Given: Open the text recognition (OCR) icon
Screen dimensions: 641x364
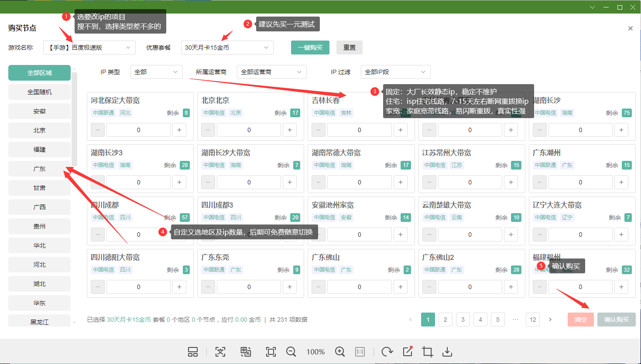Looking at the screenshot, I should [220, 352].
